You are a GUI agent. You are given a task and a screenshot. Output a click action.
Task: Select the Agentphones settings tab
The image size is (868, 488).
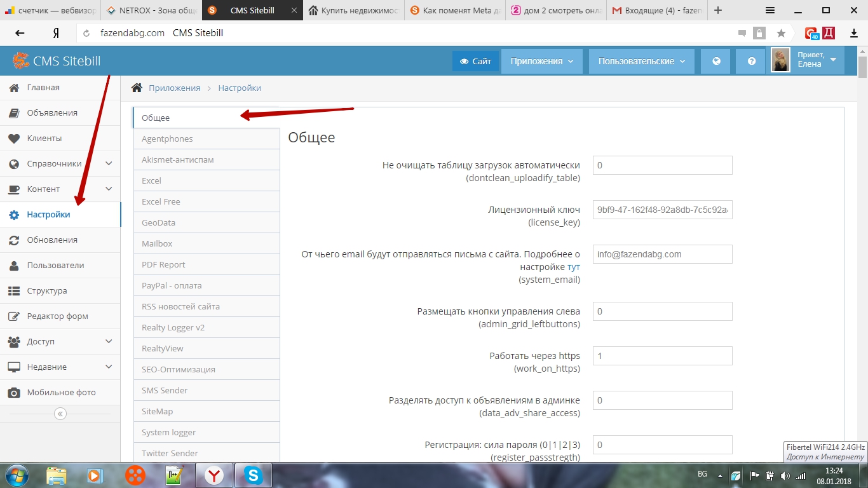[x=207, y=139]
